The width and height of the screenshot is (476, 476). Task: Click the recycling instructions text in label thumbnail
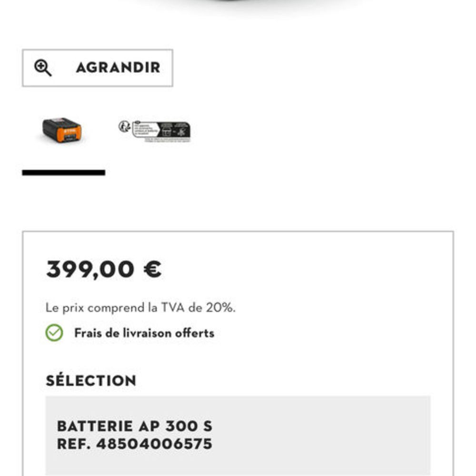click(145, 129)
